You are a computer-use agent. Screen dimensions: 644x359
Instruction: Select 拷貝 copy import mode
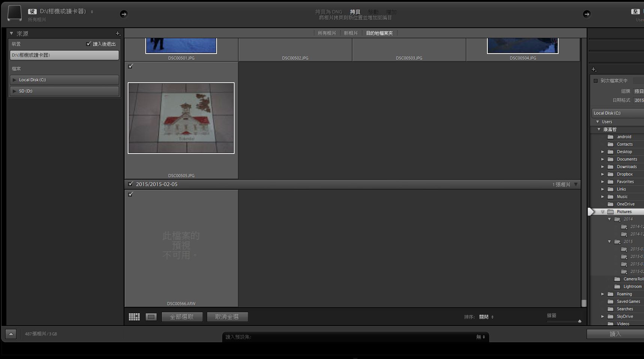pyautogui.click(x=355, y=12)
